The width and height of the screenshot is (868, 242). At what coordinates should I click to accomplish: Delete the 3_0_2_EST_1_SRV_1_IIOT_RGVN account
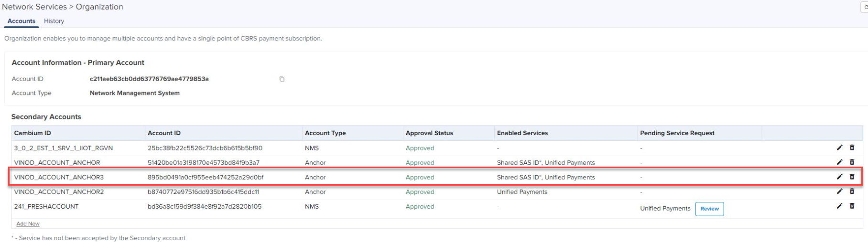point(852,148)
